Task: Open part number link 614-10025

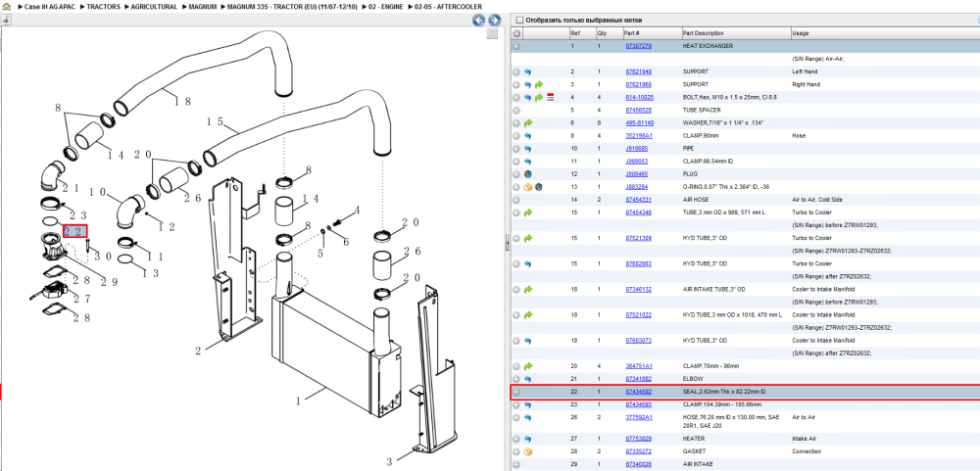Action: pyautogui.click(x=639, y=98)
